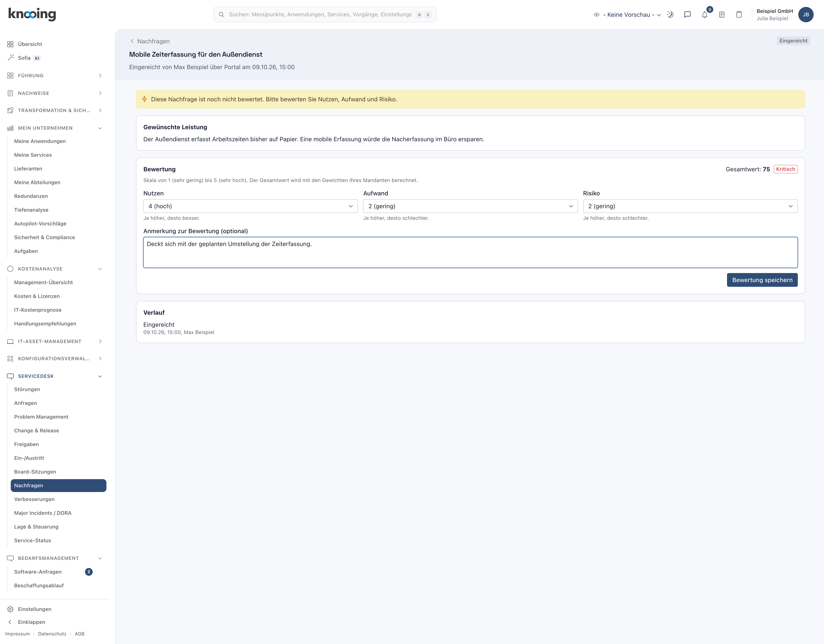Click Einklappen to collapse sidebar

click(x=26, y=622)
